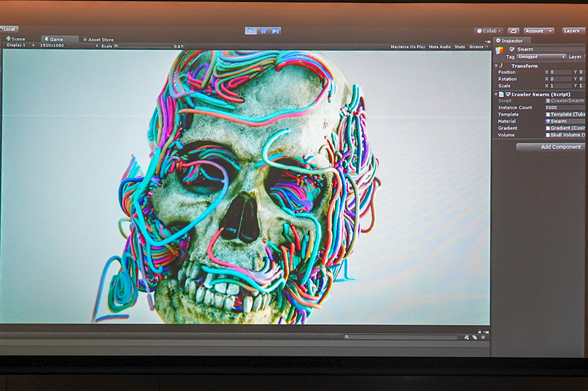Click the Project panel search bar
This screenshot has width=588, height=391.
403,337
